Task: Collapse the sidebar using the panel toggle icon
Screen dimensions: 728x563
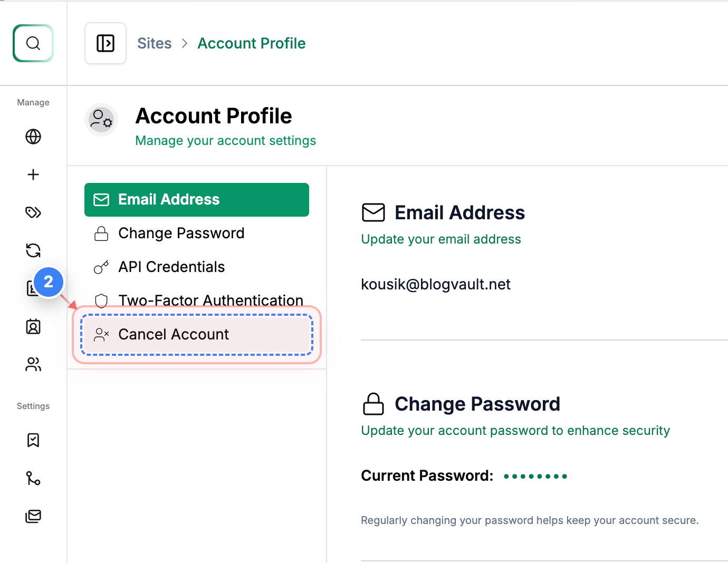Action: [x=106, y=43]
